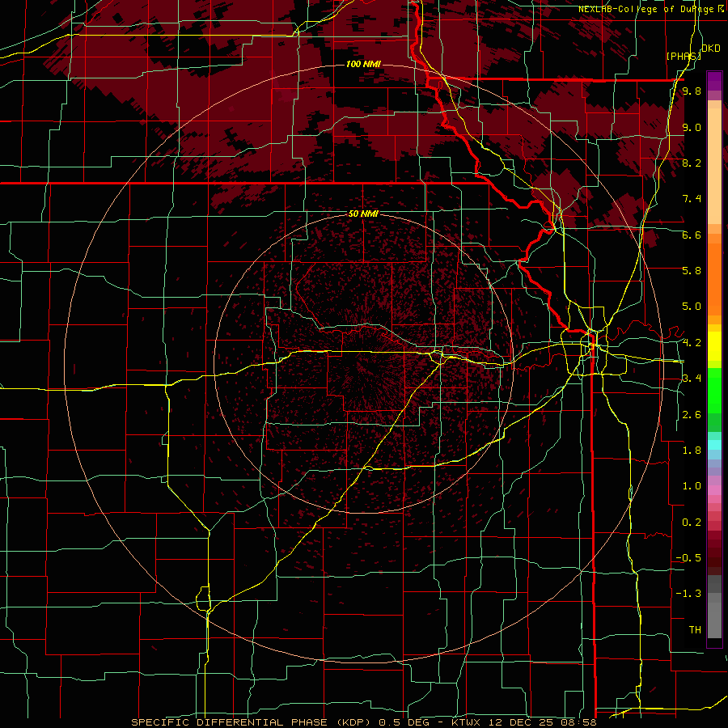Pick the bright green color bar segment
This screenshot has width=728, height=728.
tap(714, 390)
